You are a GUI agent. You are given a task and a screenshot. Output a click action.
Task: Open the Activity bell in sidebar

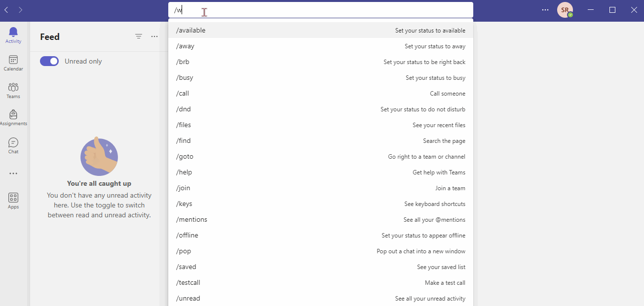13,35
